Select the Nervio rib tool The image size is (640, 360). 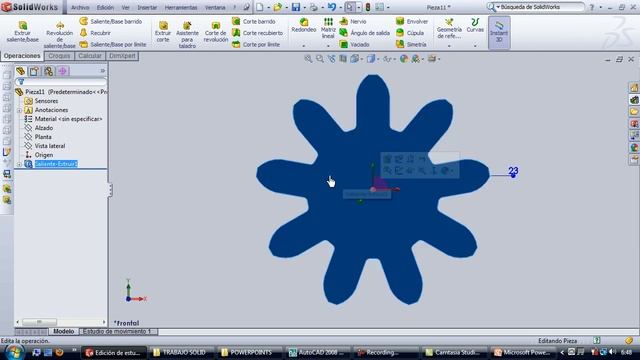pos(353,21)
